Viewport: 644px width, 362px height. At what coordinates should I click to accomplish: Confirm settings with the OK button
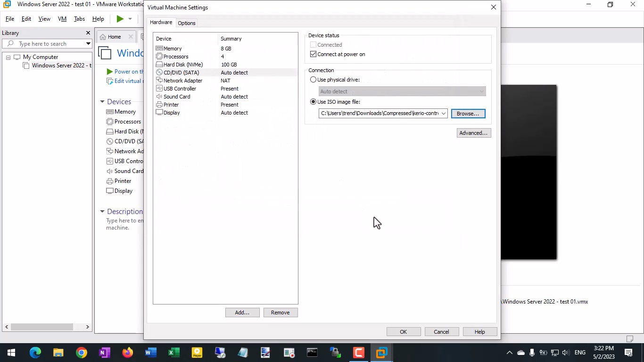click(404, 332)
